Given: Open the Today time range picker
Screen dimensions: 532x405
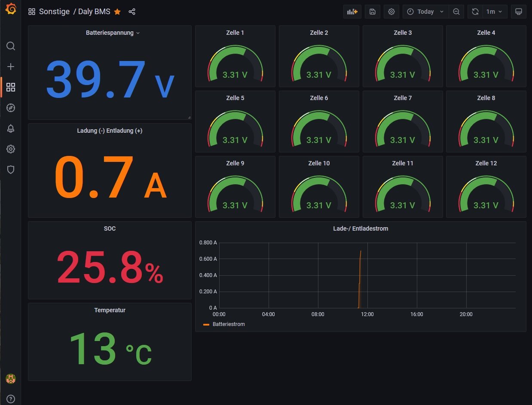Looking at the screenshot, I should point(425,12).
